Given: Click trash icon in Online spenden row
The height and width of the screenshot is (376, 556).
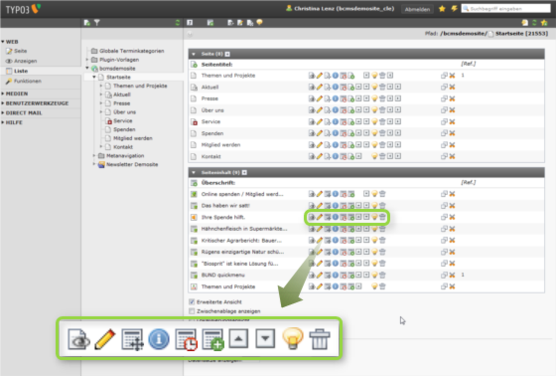Looking at the screenshot, I should coord(382,194).
